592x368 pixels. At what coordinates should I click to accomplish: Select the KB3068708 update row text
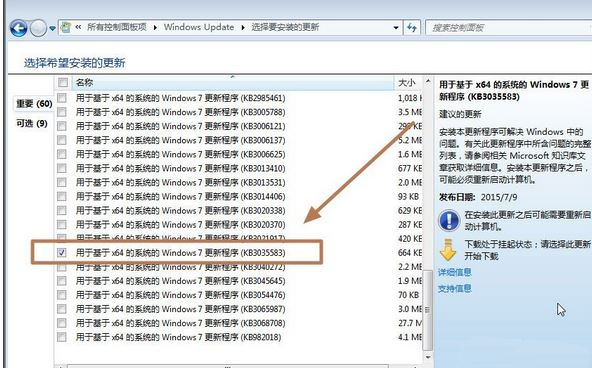pos(180,323)
